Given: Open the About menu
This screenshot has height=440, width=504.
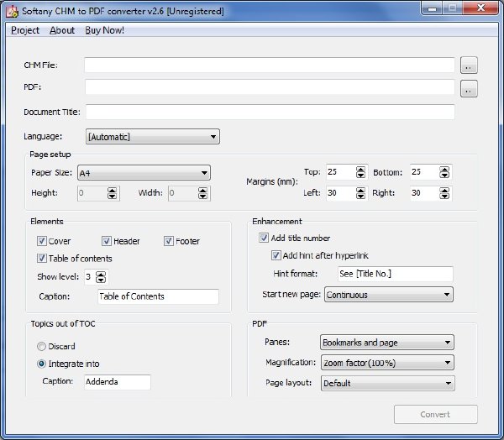Looking at the screenshot, I should pyautogui.click(x=62, y=30).
